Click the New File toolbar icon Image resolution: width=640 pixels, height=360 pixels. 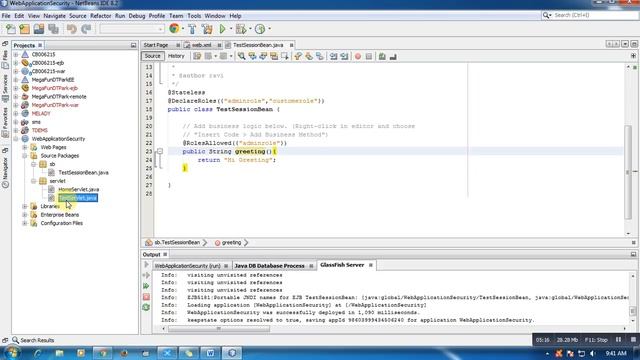(11, 29)
